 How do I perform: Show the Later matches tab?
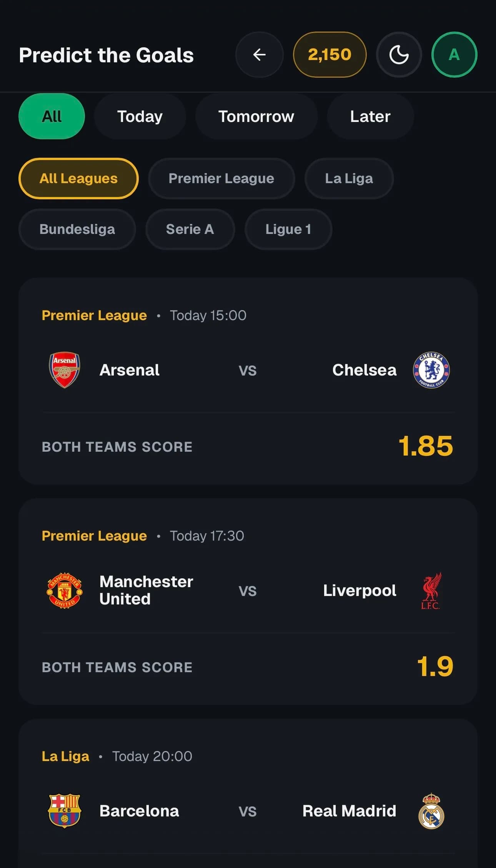(x=370, y=116)
